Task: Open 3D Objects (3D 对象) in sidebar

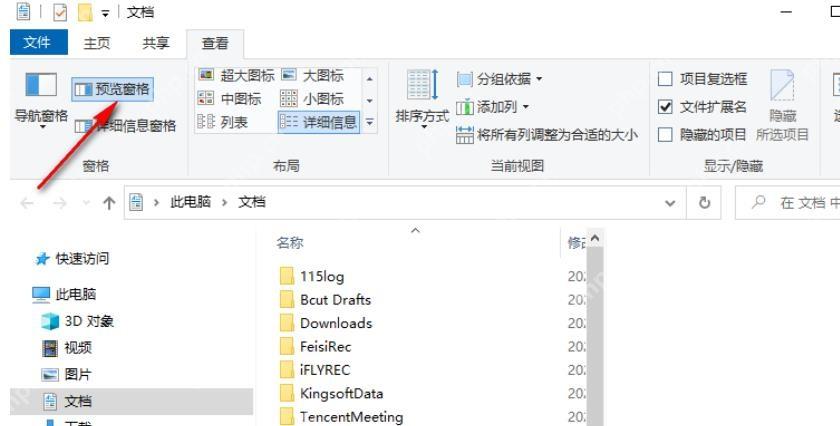Action: (x=78, y=321)
